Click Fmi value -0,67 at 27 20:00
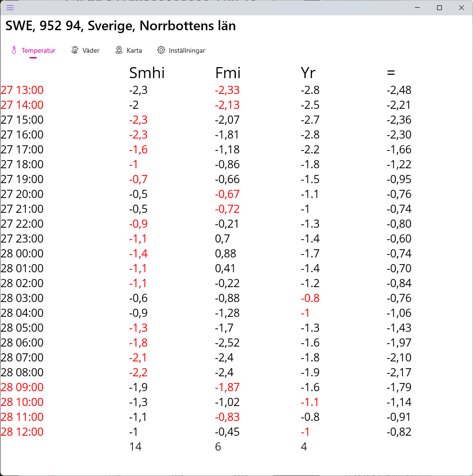 (227, 194)
